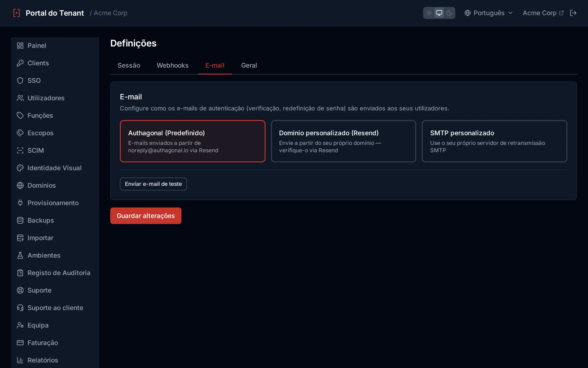Click the Escopos tags icon

(20, 133)
